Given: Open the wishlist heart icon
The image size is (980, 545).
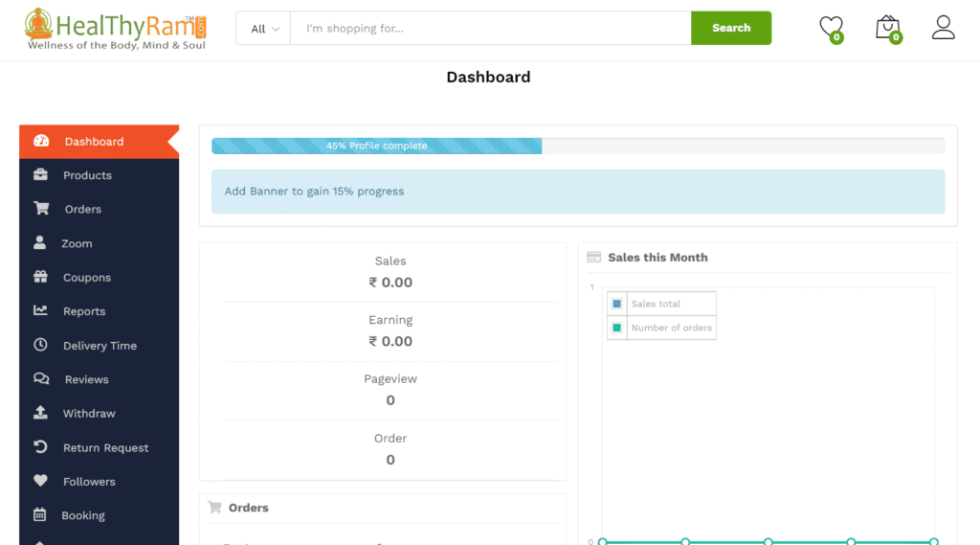Looking at the screenshot, I should 831,28.
